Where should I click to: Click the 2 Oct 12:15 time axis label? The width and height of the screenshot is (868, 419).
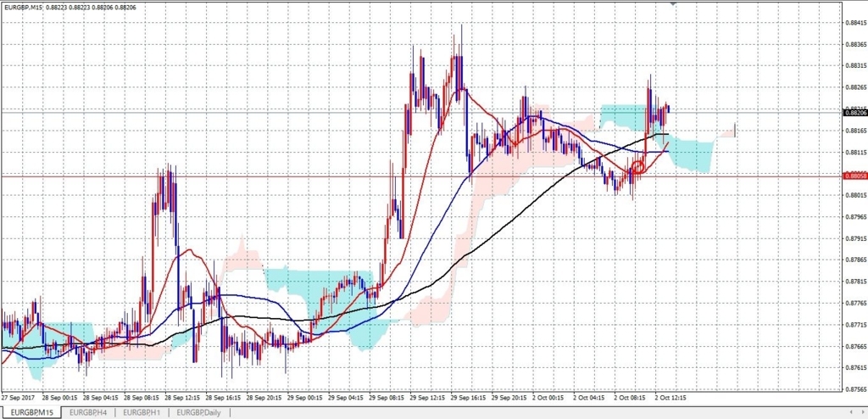[671, 398]
